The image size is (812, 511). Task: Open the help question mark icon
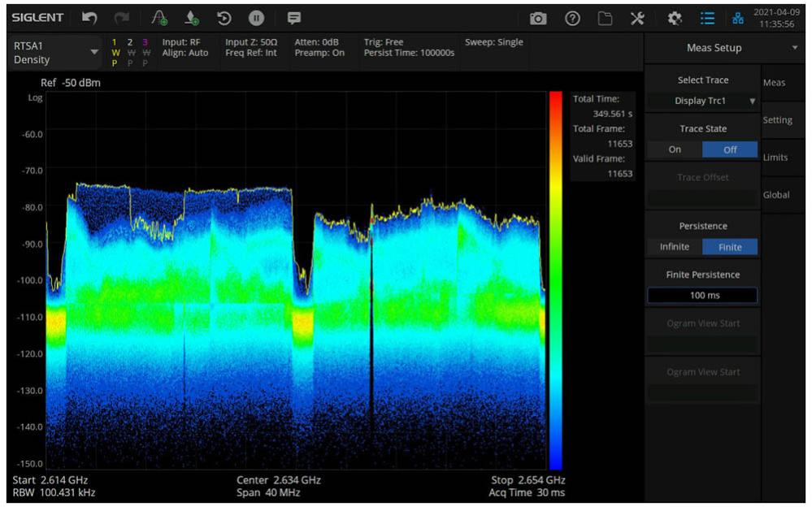click(571, 18)
